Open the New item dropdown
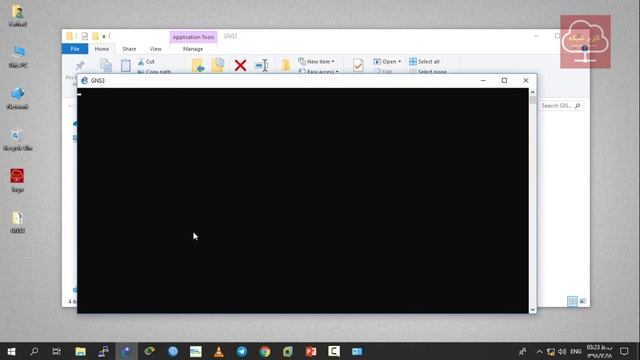640x360 pixels. click(316, 61)
